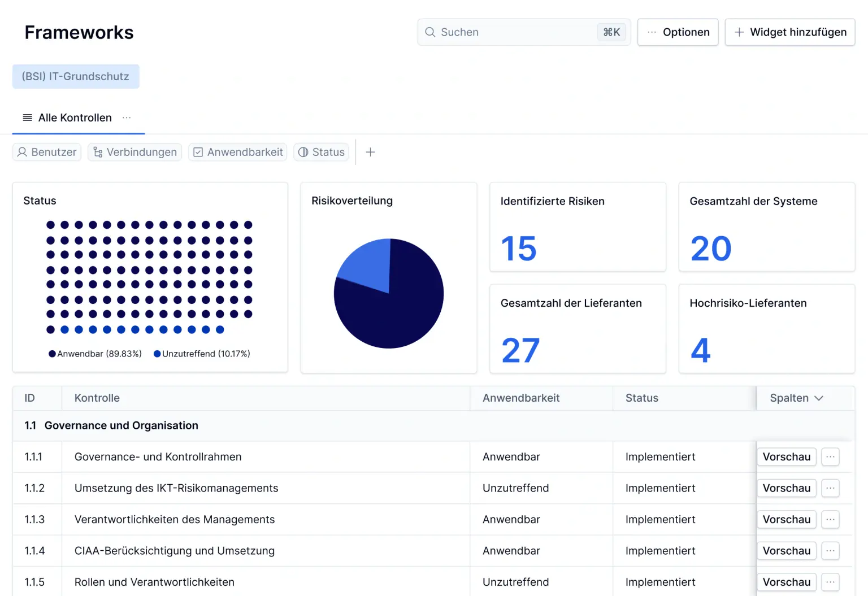
Task: Click the magnifier icon in the search bar
Action: pyautogui.click(x=430, y=32)
